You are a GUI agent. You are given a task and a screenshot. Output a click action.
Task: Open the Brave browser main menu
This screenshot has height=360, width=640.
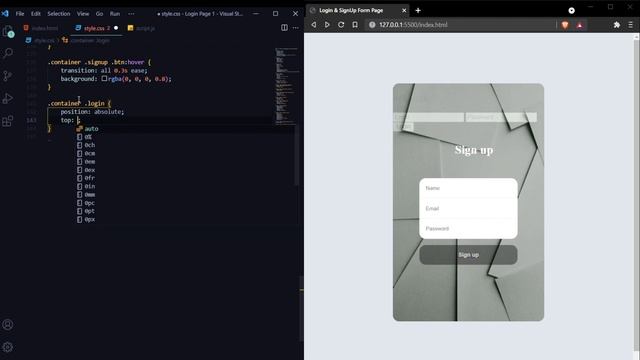pos(631,25)
